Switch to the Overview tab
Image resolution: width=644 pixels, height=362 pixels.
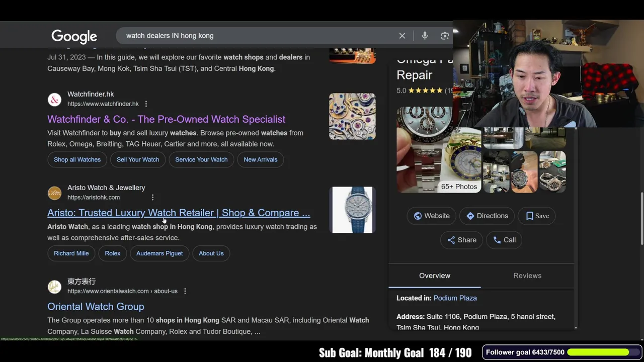click(x=435, y=276)
